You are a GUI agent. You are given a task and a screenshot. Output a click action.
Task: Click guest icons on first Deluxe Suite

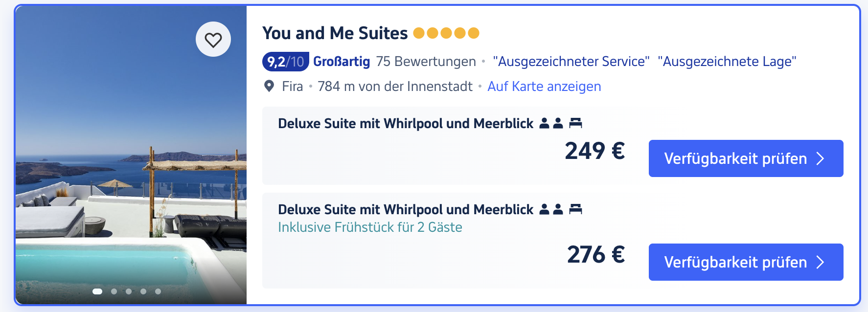click(x=551, y=123)
